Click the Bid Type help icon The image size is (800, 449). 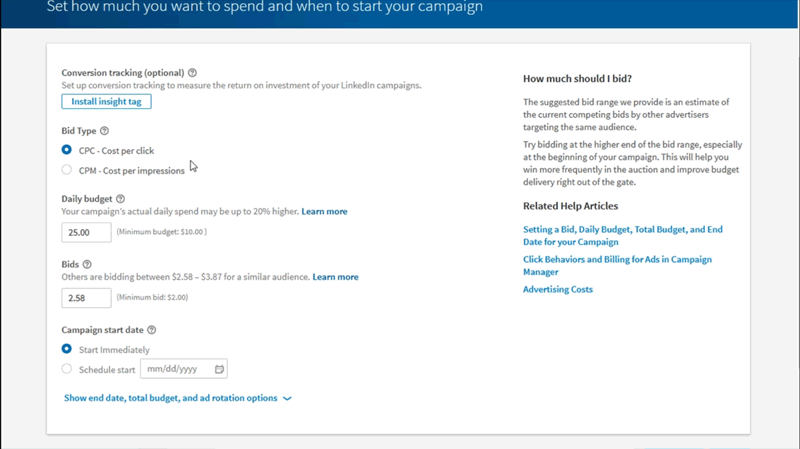coord(104,131)
